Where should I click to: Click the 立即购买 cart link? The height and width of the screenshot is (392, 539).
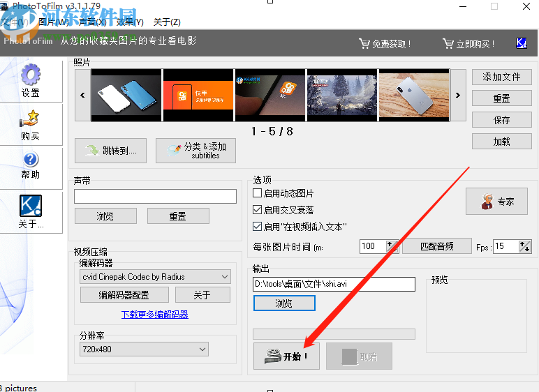click(x=468, y=44)
